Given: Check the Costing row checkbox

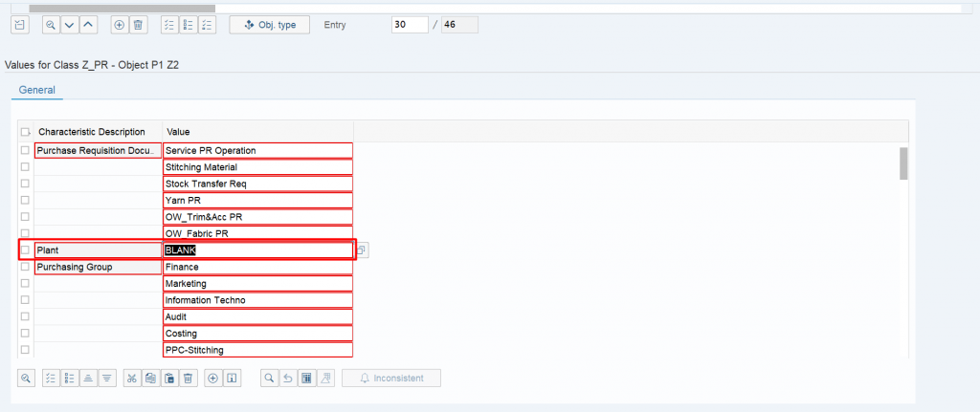Looking at the screenshot, I should click(x=25, y=334).
